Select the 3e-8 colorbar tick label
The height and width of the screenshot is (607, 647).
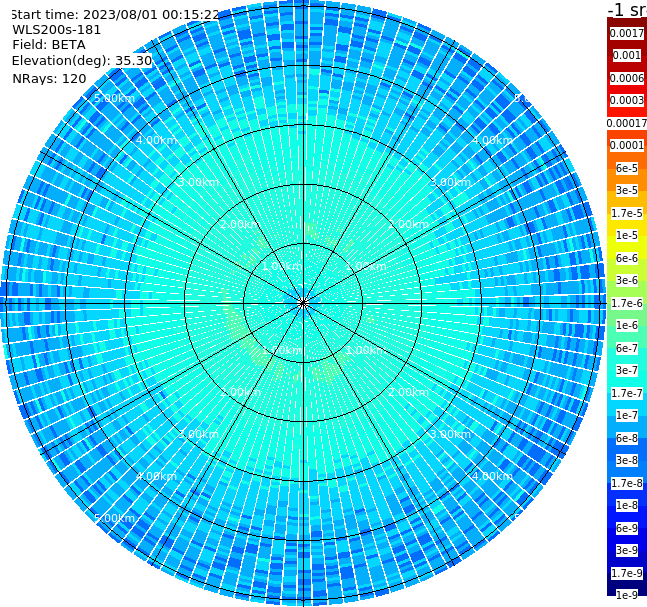(x=627, y=460)
